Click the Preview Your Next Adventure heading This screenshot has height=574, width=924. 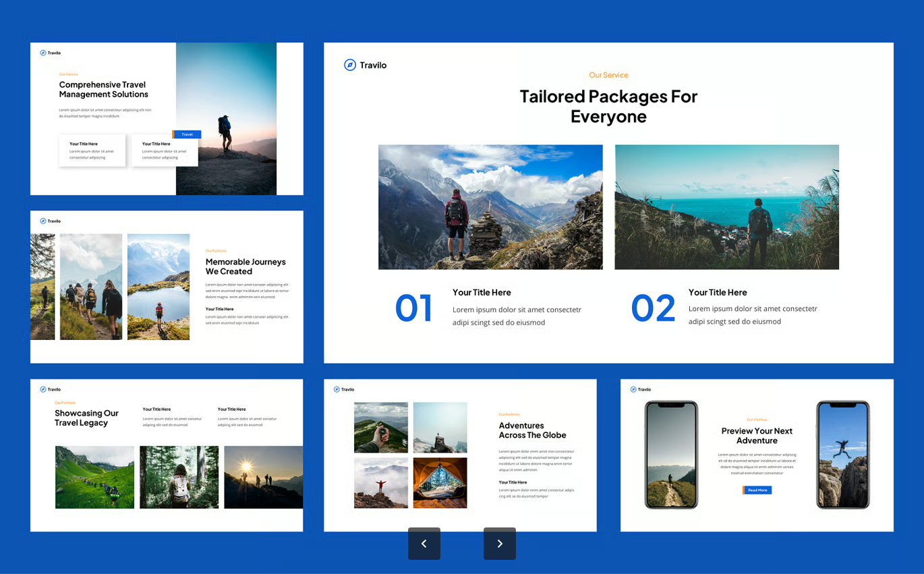(757, 436)
